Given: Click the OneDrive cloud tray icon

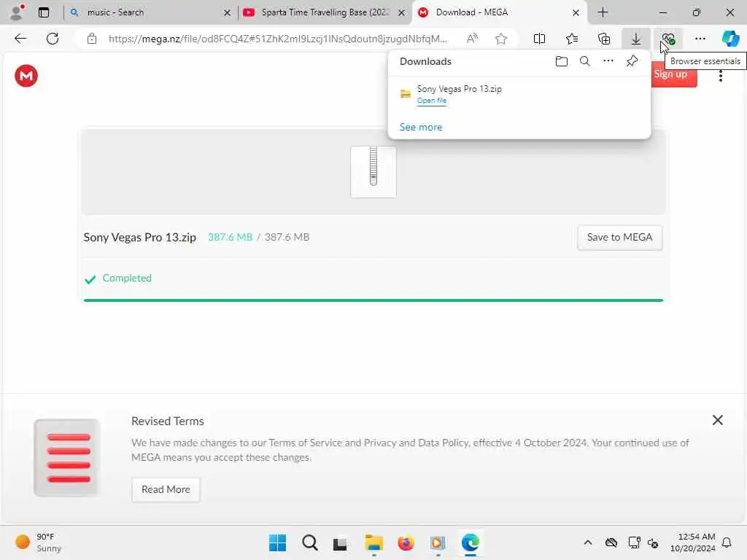Looking at the screenshot, I should click(611, 542).
